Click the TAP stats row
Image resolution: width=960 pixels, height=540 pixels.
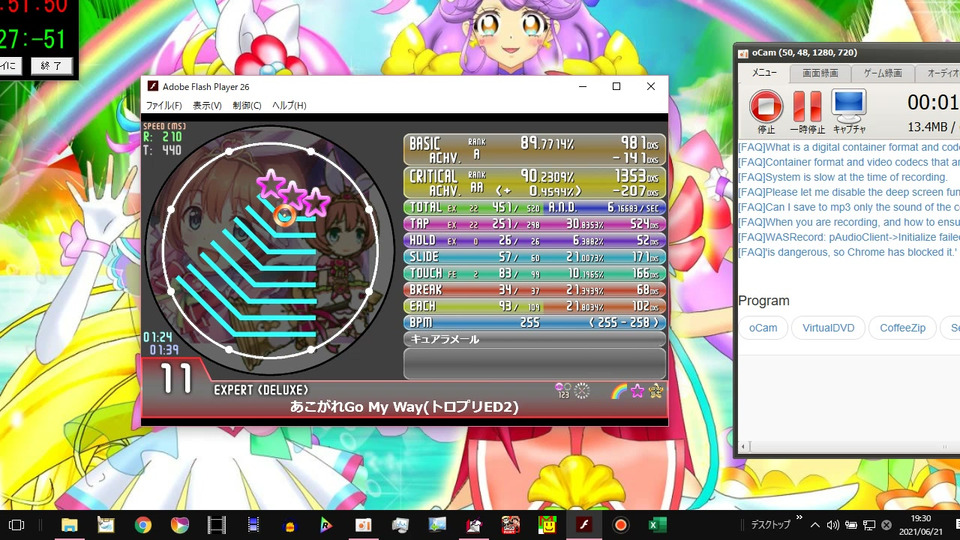[534, 224]
